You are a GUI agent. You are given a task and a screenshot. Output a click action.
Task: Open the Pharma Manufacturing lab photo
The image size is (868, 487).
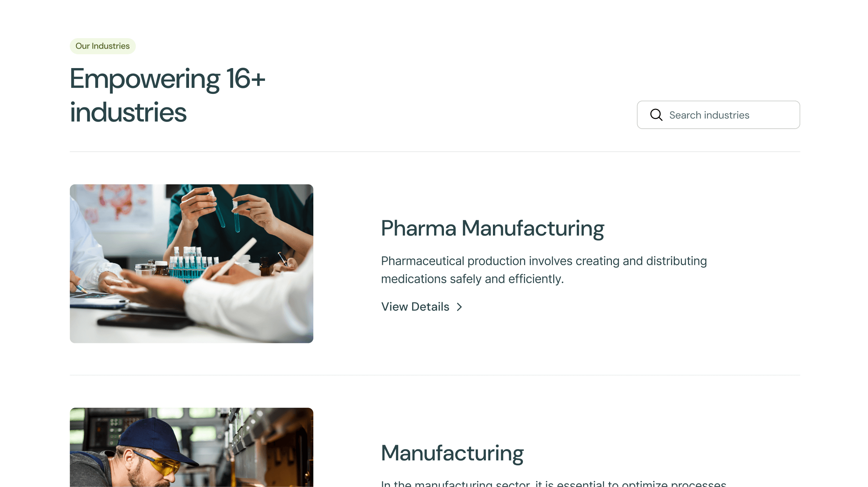pos(191,263)
